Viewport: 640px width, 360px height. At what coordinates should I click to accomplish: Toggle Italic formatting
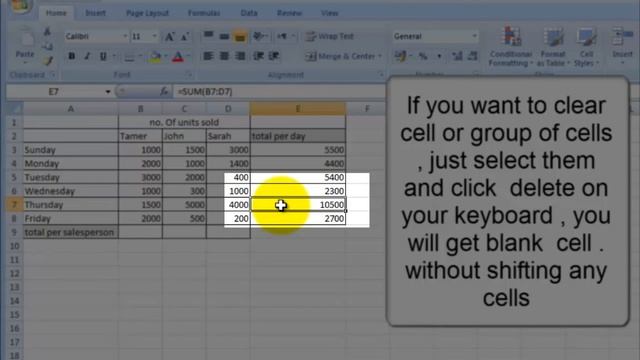[x=87, y=56]
